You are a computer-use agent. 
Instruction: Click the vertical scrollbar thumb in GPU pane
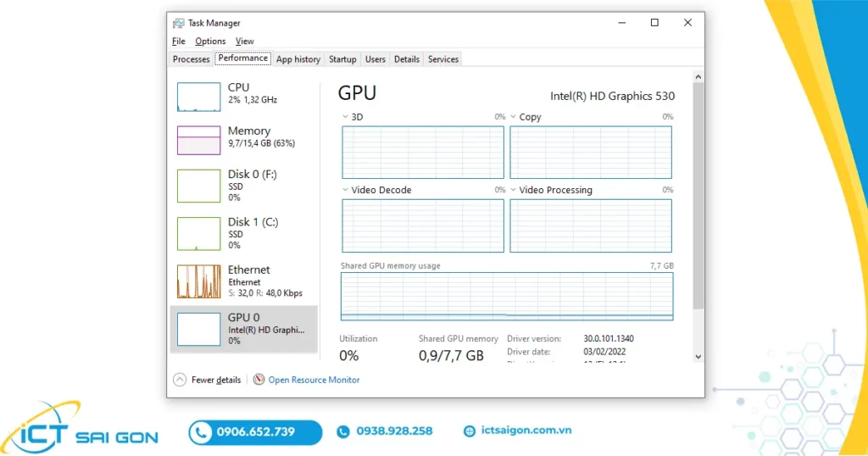click(x=698, y=195)
